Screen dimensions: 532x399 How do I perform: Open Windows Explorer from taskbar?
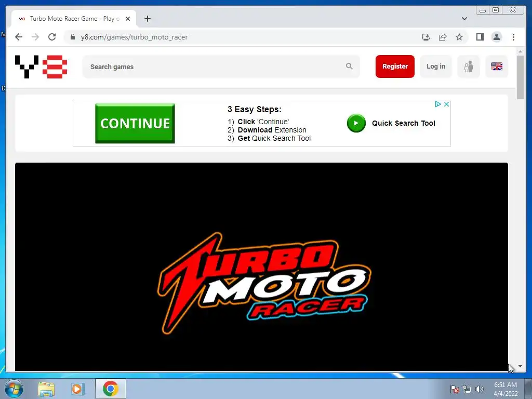46,389
